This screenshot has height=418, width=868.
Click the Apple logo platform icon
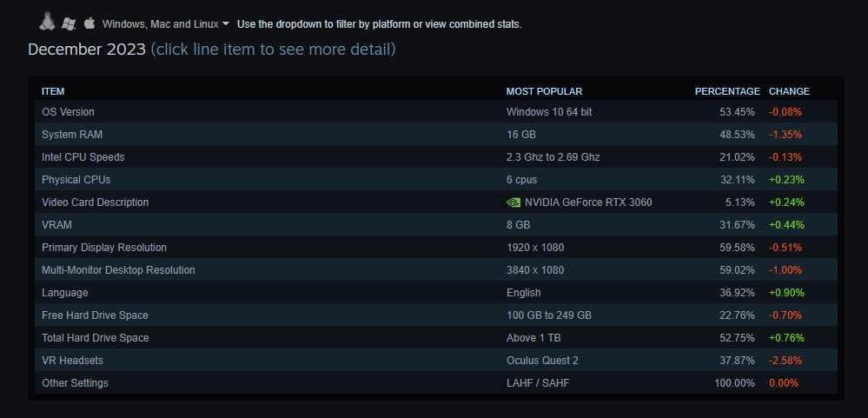pyautogui.click(x=89, y=23)
